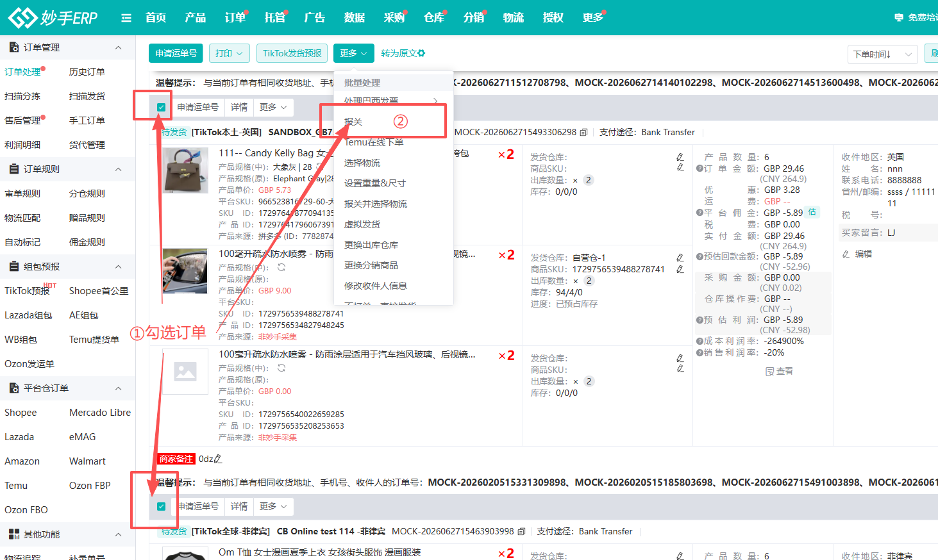
Task: Collapse the 组包预报 sidebar section
Action: tap(118, 267)
